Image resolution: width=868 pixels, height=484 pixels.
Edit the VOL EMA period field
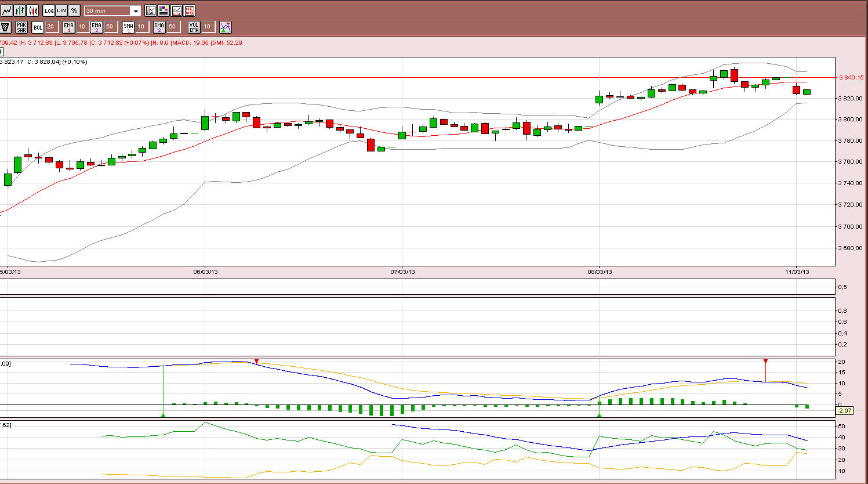[208, 27]
